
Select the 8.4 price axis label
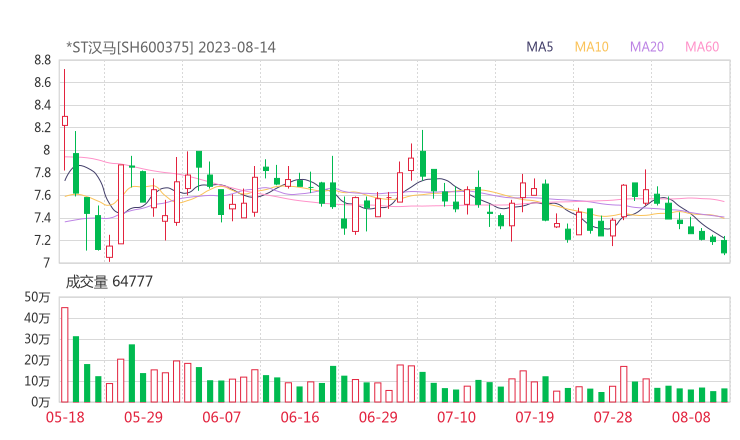(42, 105)
